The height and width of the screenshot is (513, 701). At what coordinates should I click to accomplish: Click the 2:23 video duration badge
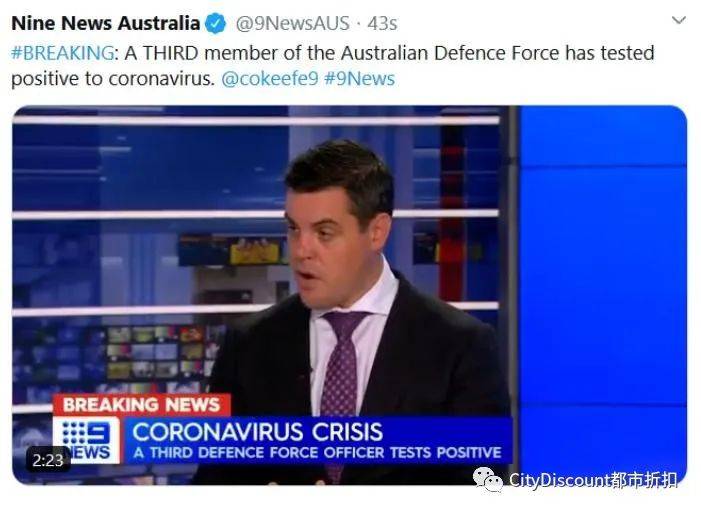click(48, 460)
